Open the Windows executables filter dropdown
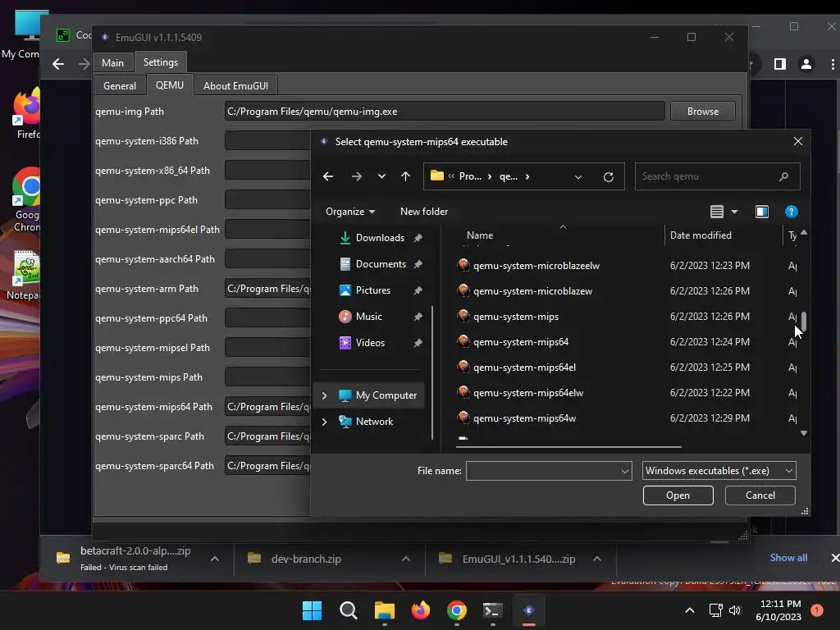This screenshot has height=630, width=840. [x=719, y=471]
